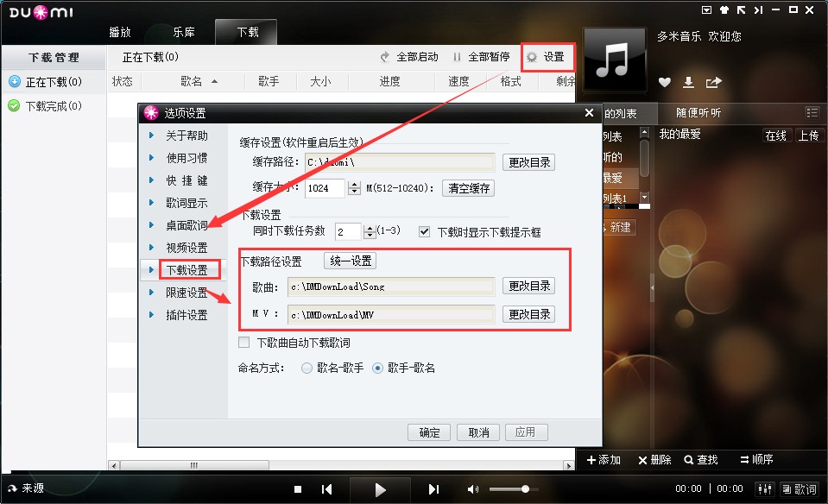Image resolution: width=828 pixels, height=504 pixels.
Task: Click the 缓存大小 spinner arrows
Action: 354,188
